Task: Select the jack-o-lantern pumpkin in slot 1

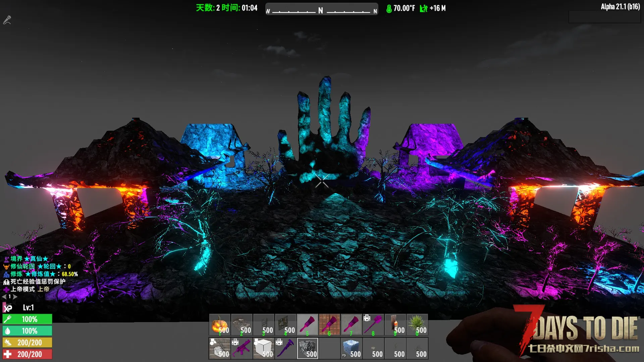Action: [220, 324]
